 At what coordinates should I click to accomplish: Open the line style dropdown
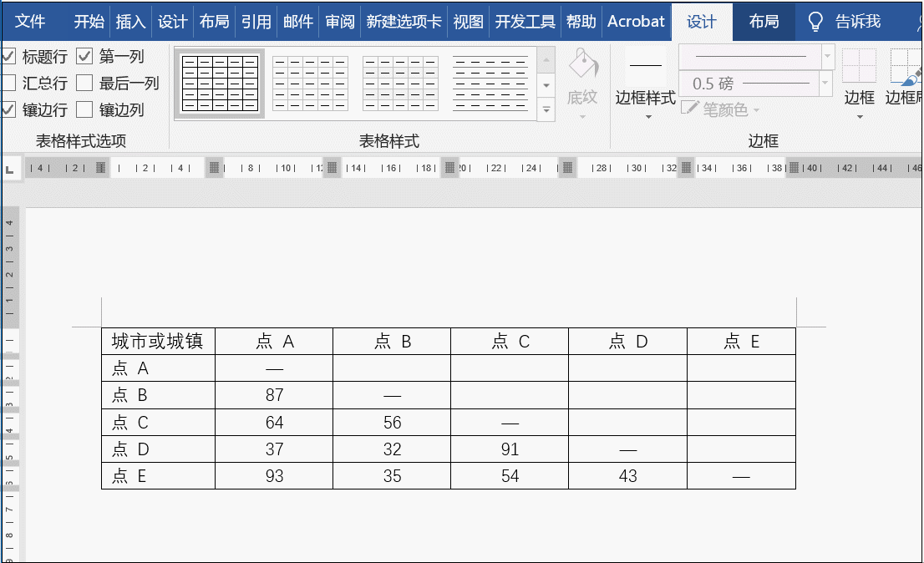click(x=827, y=57)
